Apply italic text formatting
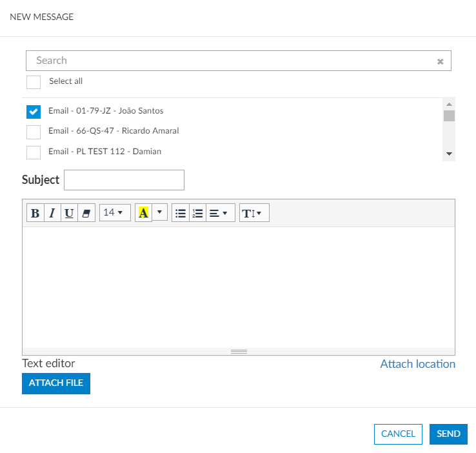 pos(52,213)
